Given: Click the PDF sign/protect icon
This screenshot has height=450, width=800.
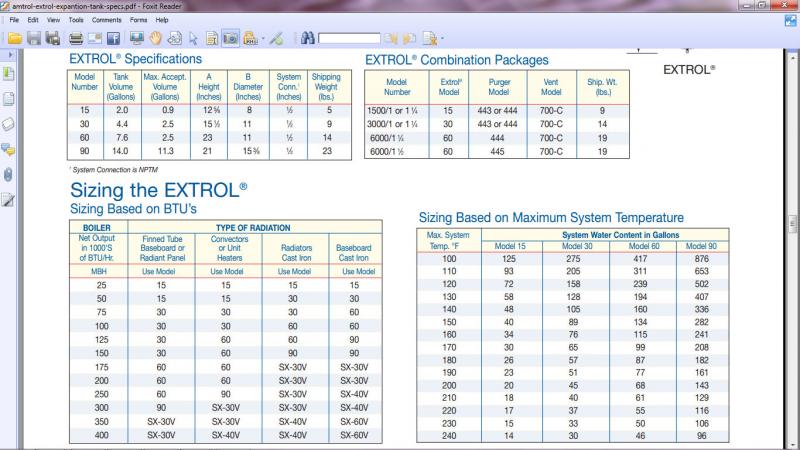Looking at the screenshot, I should tap(250, 38).
